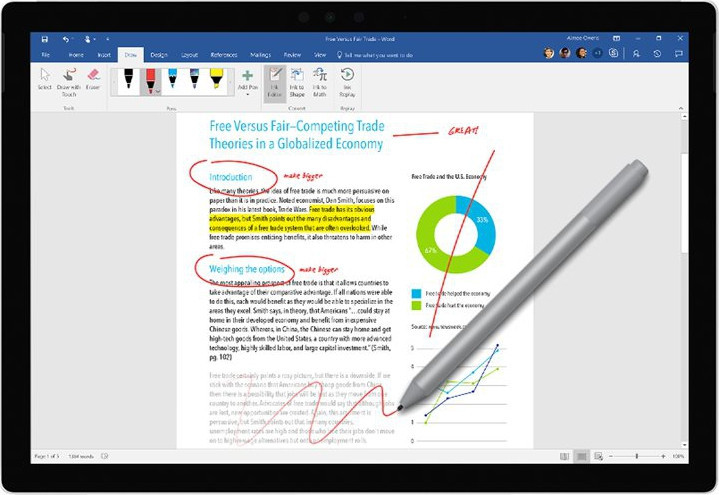This screenshot has width=719, height=495.
Task: Start Ink Replay
Action: coord(348,79)
